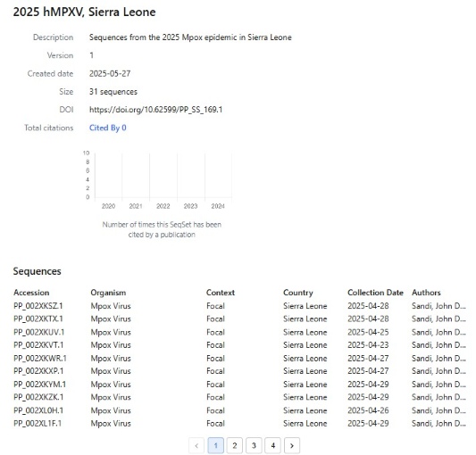Click authors cell in PP_002XKSZ.1 row

tap(438, 306)
